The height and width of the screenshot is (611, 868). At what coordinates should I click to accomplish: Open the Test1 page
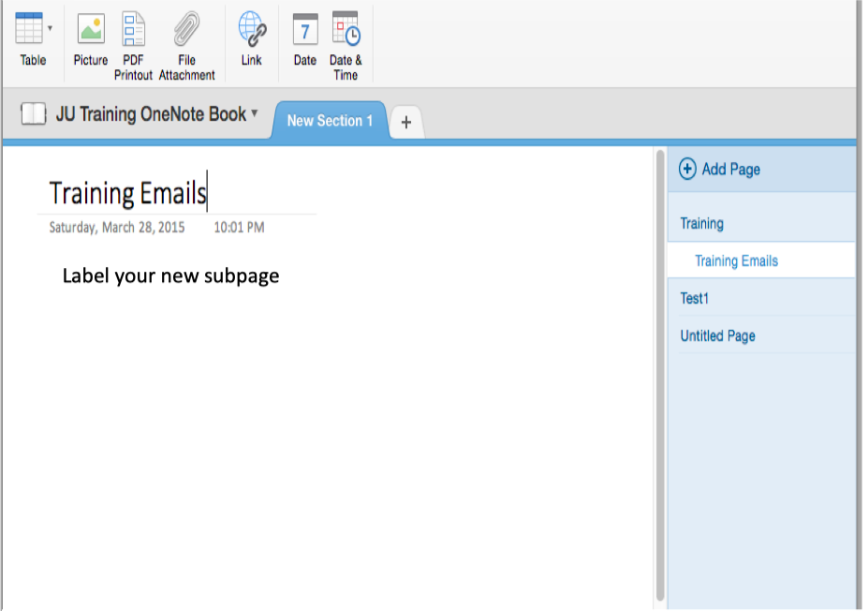click(694, 298)
